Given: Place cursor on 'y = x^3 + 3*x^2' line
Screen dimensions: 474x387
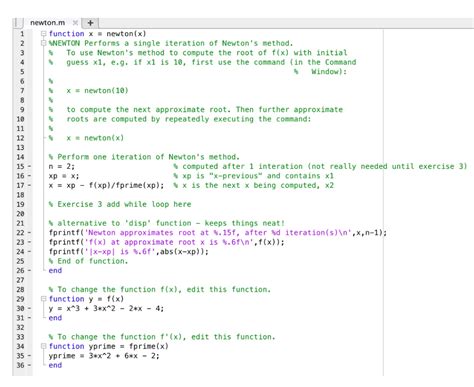Looking at the screenshot, I should point(106,308).
